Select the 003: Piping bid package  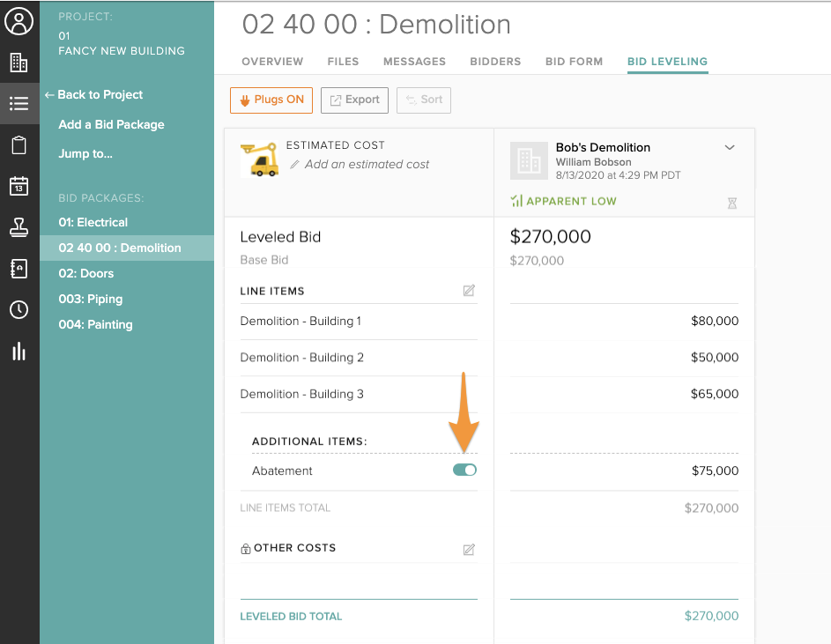pos(91,300)
